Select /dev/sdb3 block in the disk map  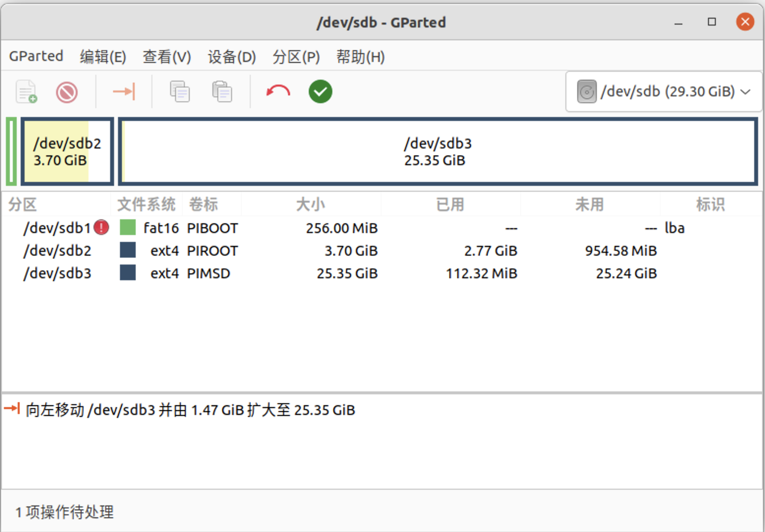(438, 151)
